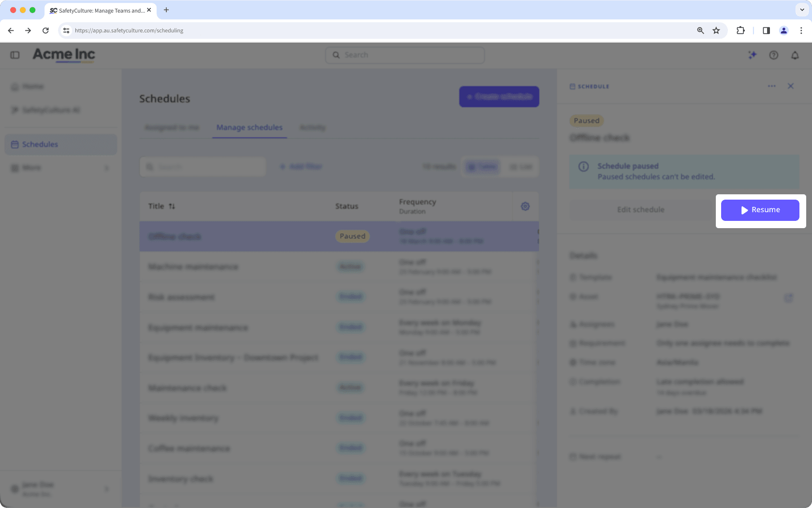812x508 pixels.
Task: Open the SafetyCulture AI sparkle icon
Action: (x=753, y=55)
